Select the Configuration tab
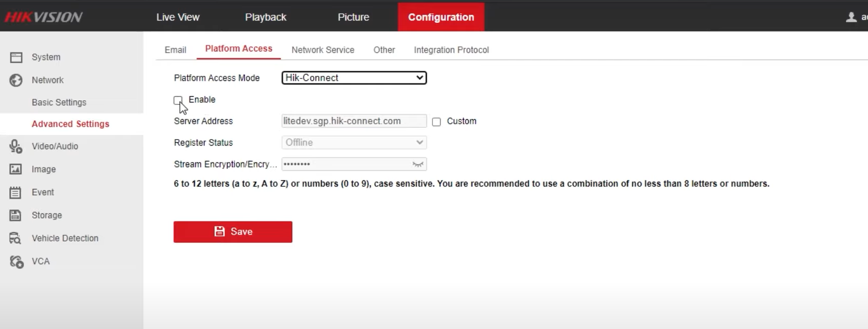Viewport: 868px width, 329px height. (441, 17)
